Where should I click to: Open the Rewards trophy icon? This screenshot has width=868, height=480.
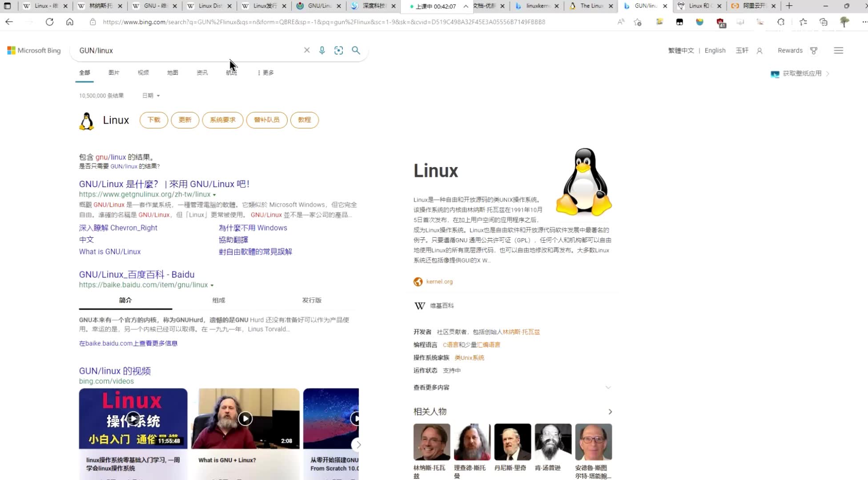[814, 51]
